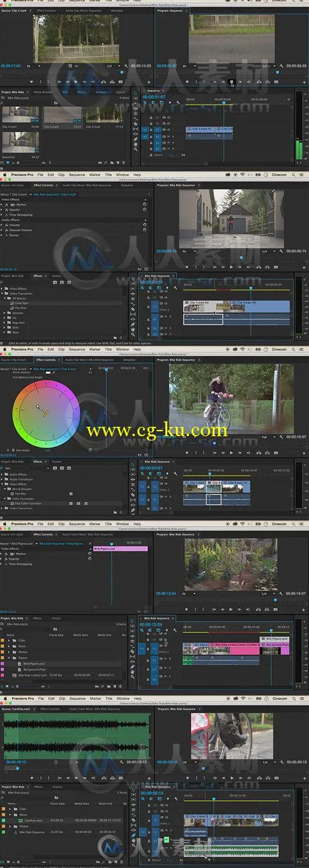Open Source: Carefree.mp3 tab

point(17,708)
